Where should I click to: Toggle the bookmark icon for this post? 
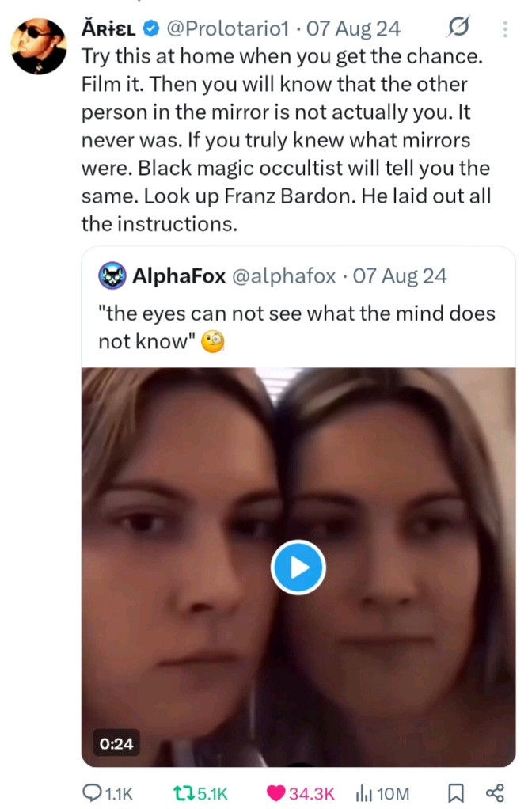(455, 793)
